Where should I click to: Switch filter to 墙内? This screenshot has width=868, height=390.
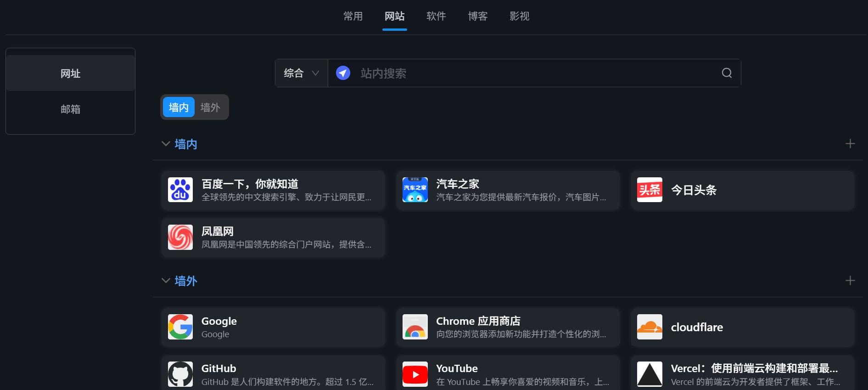coord(179,107)
